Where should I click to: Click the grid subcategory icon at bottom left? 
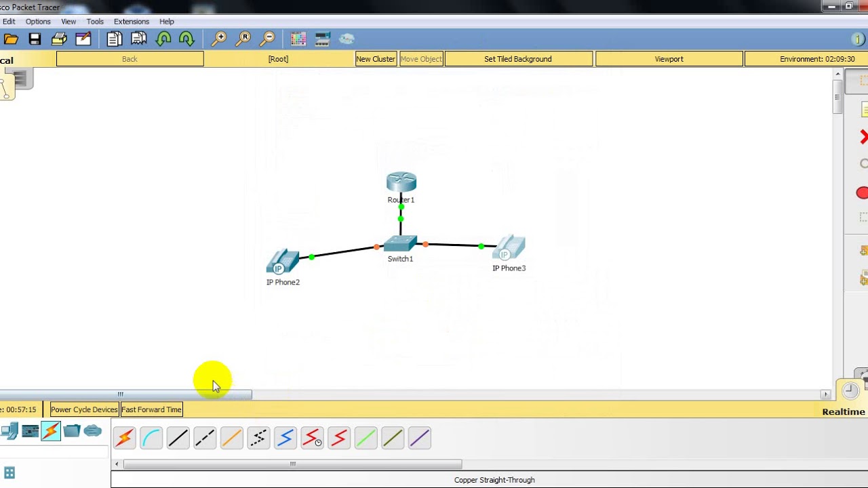point(9,472)
